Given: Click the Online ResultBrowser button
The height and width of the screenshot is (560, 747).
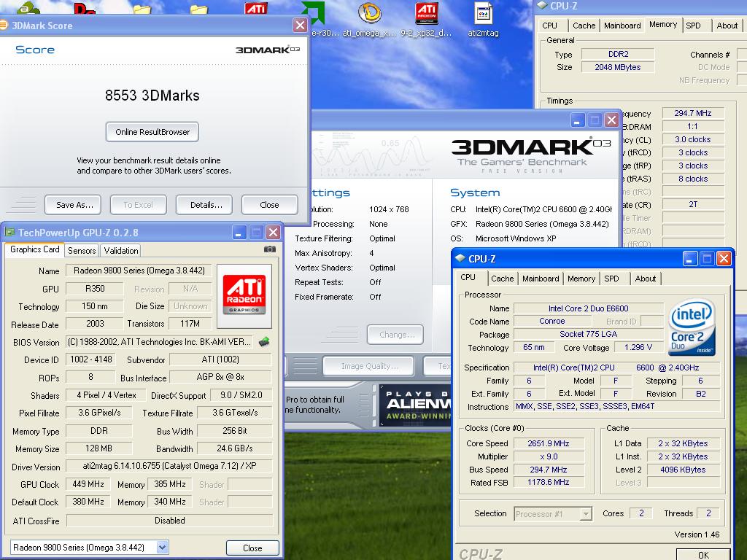Looking at the screenshot, I should (x=152, y=132).
